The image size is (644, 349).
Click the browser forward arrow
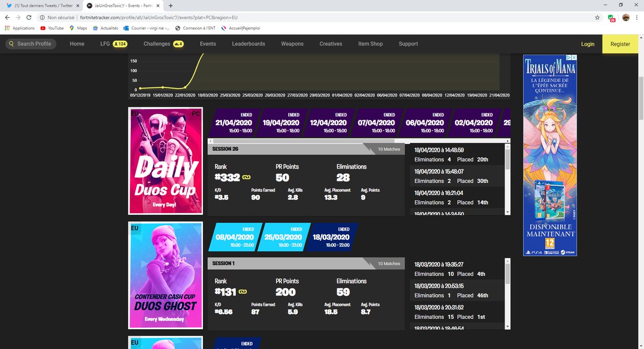pos(19,17)
